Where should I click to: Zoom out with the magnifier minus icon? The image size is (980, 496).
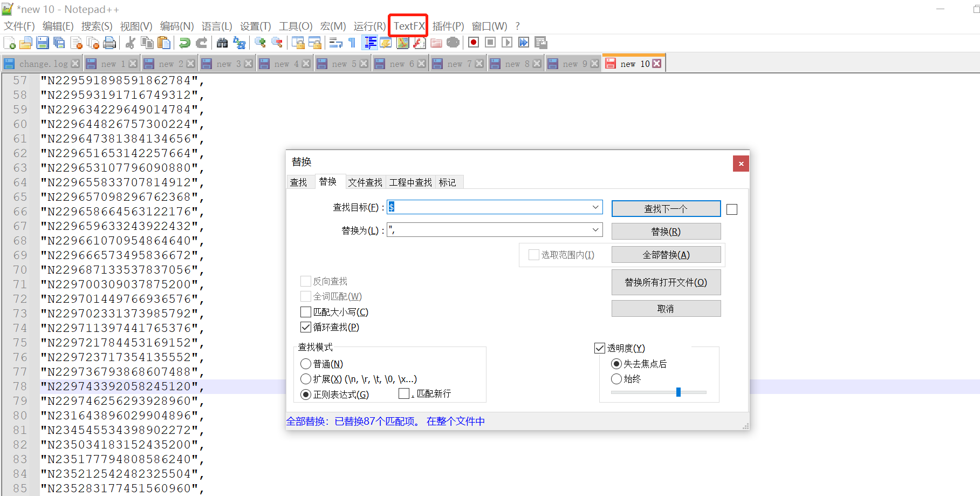(x=277, y=43)
